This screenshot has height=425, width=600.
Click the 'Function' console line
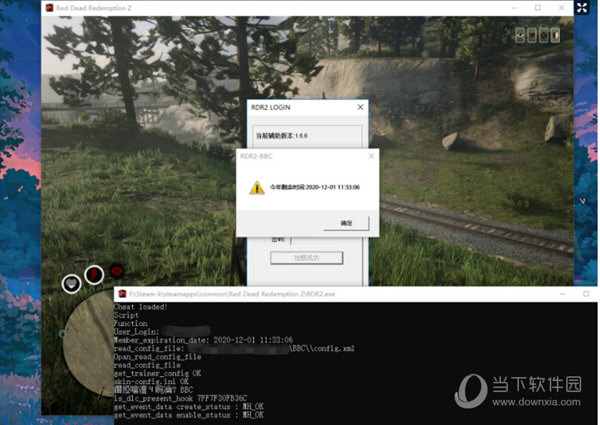coord(130,323)
